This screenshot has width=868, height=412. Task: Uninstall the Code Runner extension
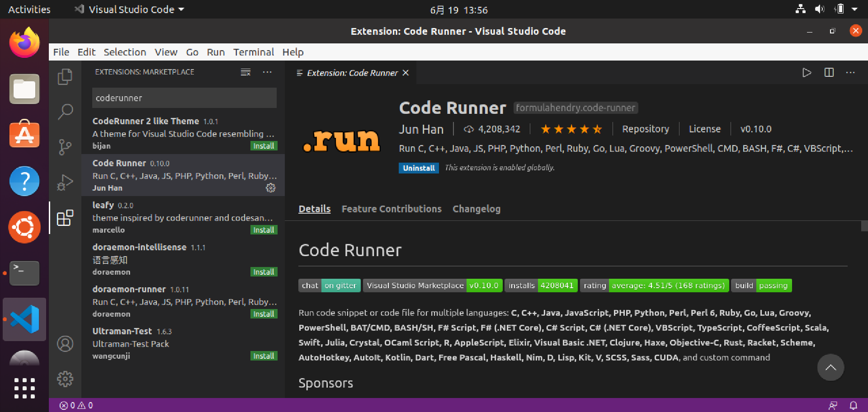419,168
